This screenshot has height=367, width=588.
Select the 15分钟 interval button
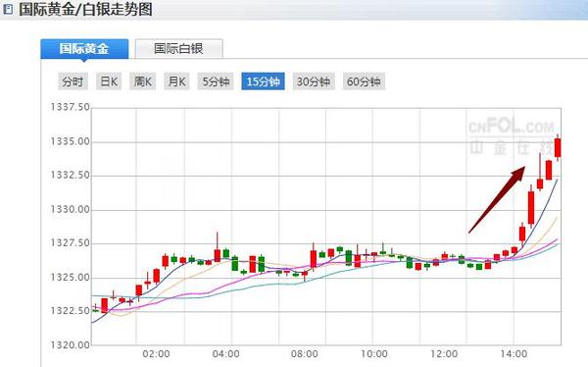[x=264, y=81]
